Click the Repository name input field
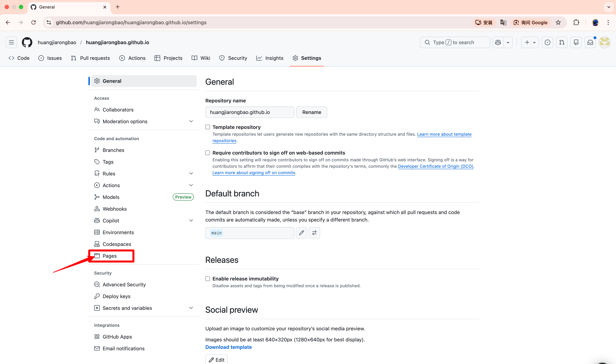Screen dimensions: 616x364 [x=250, y=112]
